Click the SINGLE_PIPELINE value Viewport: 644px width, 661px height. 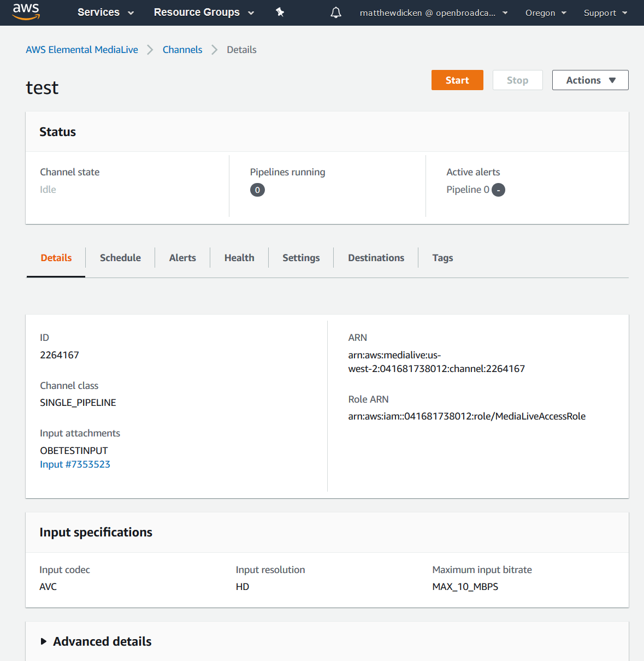(x=78, y=403)
